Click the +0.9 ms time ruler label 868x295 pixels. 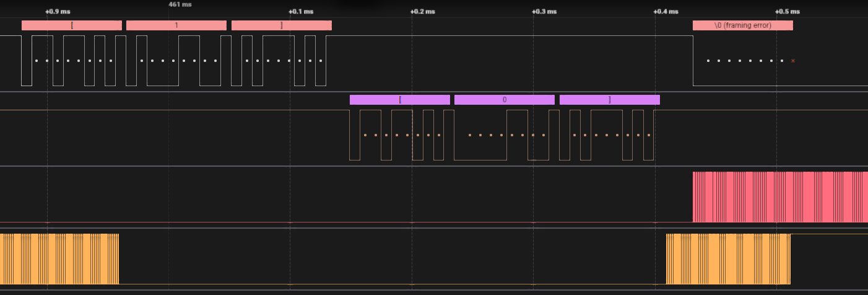58,12
